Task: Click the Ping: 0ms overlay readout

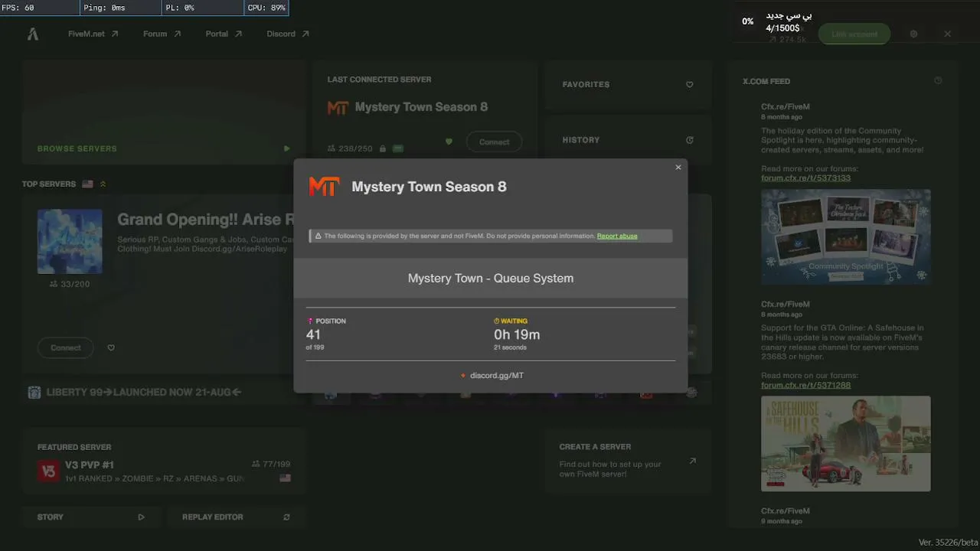Action: click(x=121, y=8)
